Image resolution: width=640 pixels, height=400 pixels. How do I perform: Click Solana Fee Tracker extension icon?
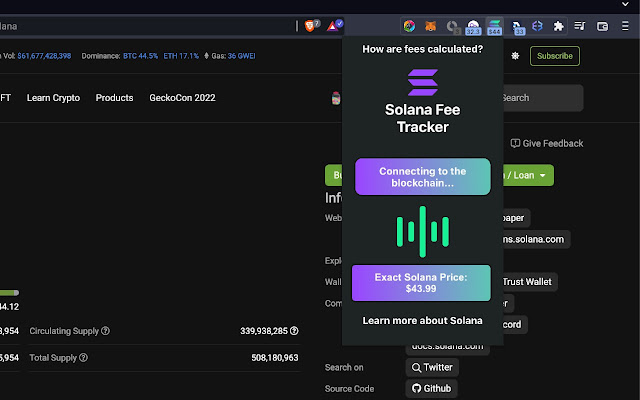pyautogui.click(x=494, y=27)
